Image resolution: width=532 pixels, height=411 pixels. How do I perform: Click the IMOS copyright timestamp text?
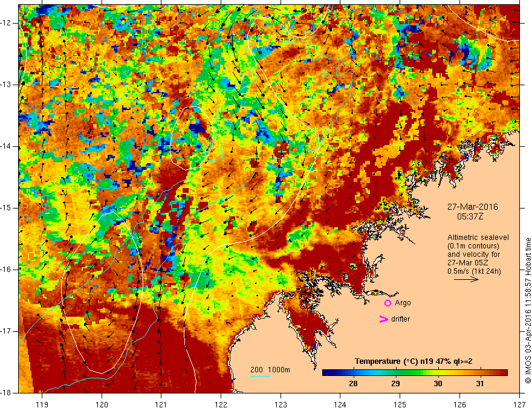(528, 310)
